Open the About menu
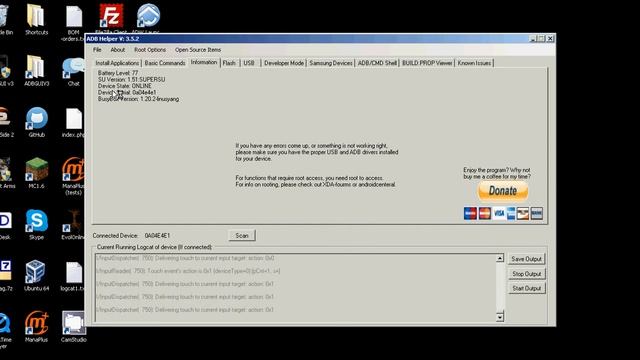The image size is (640, 360). point(118,50)
